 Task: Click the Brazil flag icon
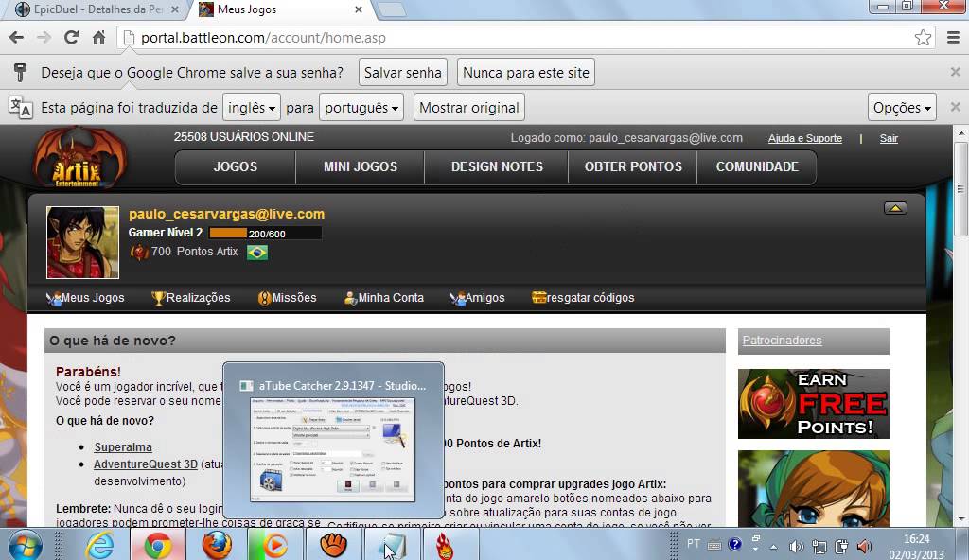click(x=257, y=253)
